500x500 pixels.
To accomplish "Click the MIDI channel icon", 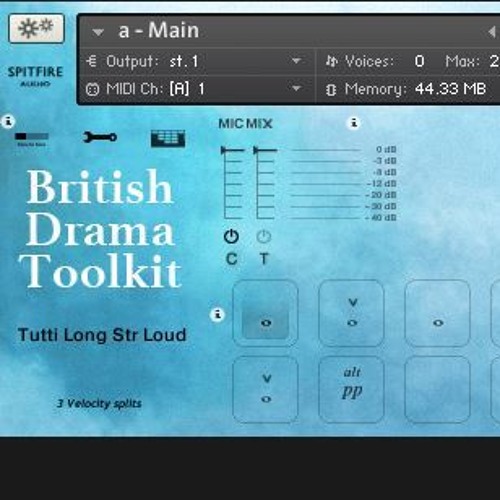I will click(92, 89).
